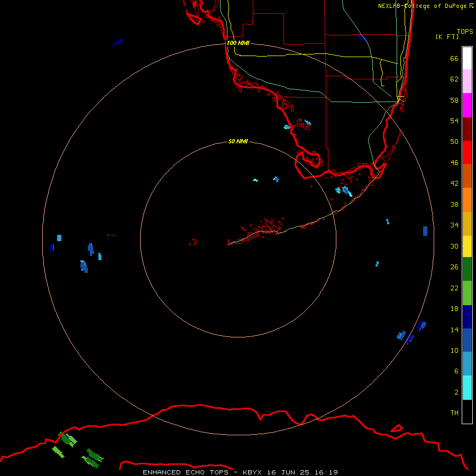
Task: Select the light green legend swatch
Action: pos(467,292)
